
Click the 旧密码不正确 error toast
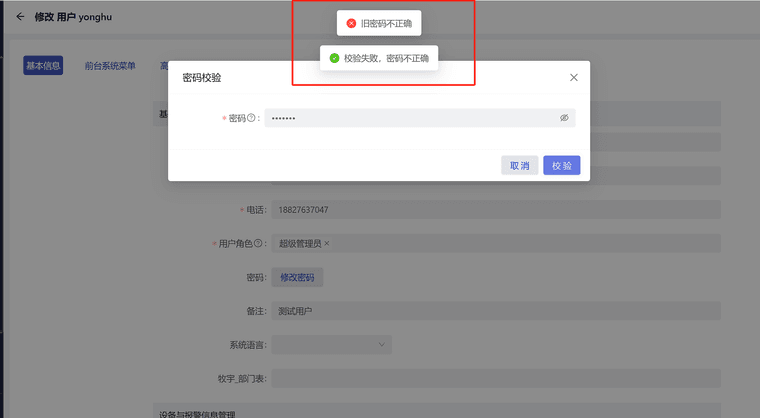(x=379, y=23)
